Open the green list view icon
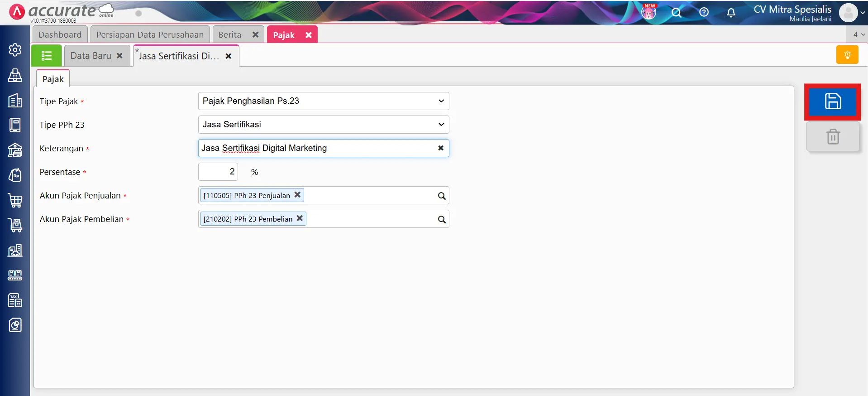 [47, 56]
